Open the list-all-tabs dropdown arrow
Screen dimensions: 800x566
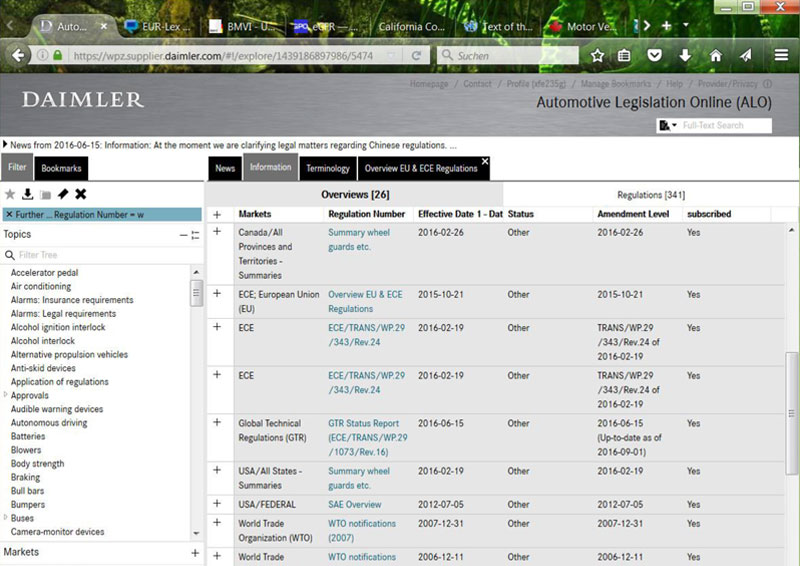(x=686, y=25)
